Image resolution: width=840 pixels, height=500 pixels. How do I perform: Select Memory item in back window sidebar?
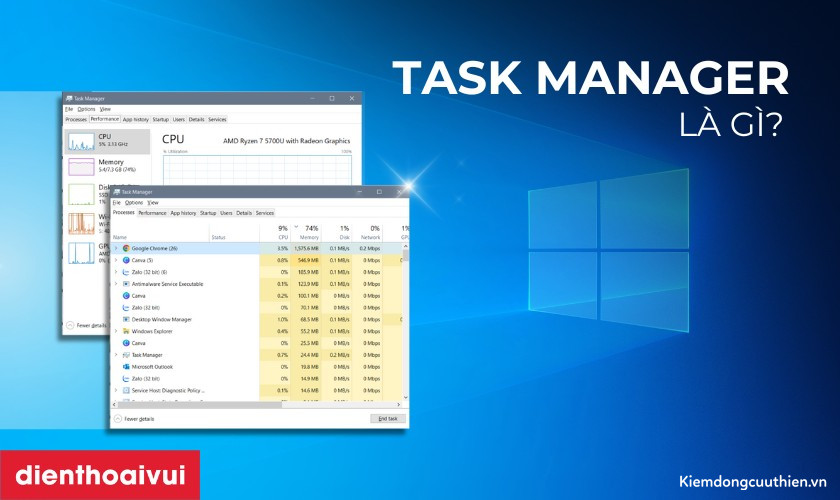tap(108, 166)
